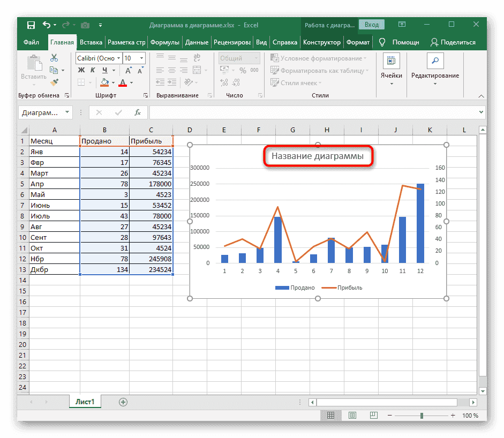Click the Save icon in title bar

[31, 25]
